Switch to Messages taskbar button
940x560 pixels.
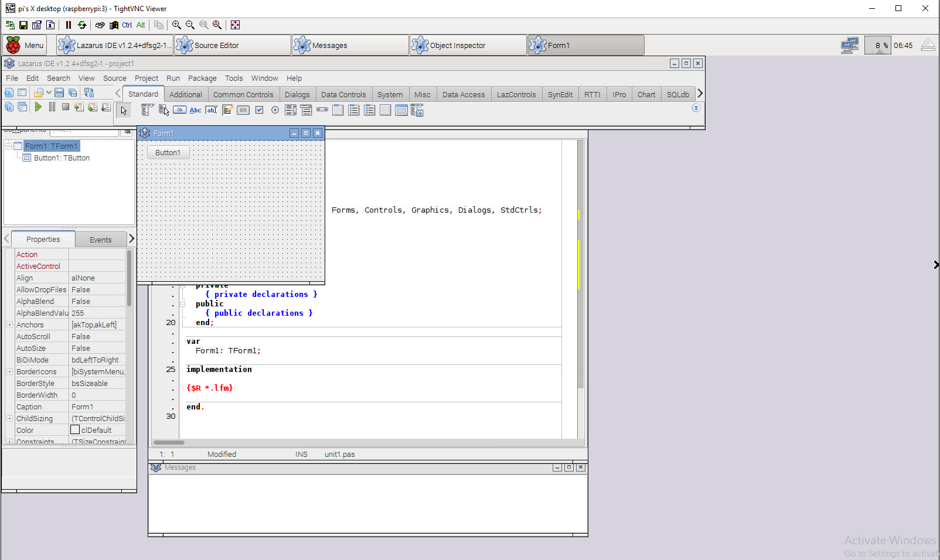tap(350, 45)
